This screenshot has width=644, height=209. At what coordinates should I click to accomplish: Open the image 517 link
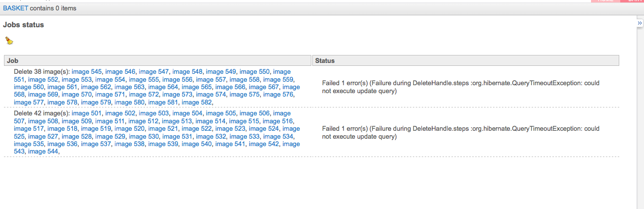[29, 129]
